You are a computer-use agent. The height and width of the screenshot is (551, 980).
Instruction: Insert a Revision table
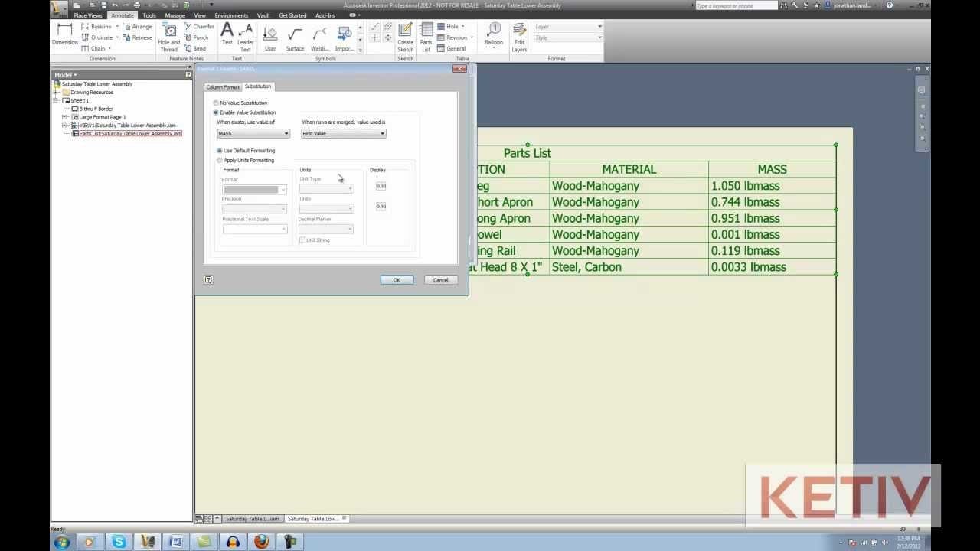(452, 37)
